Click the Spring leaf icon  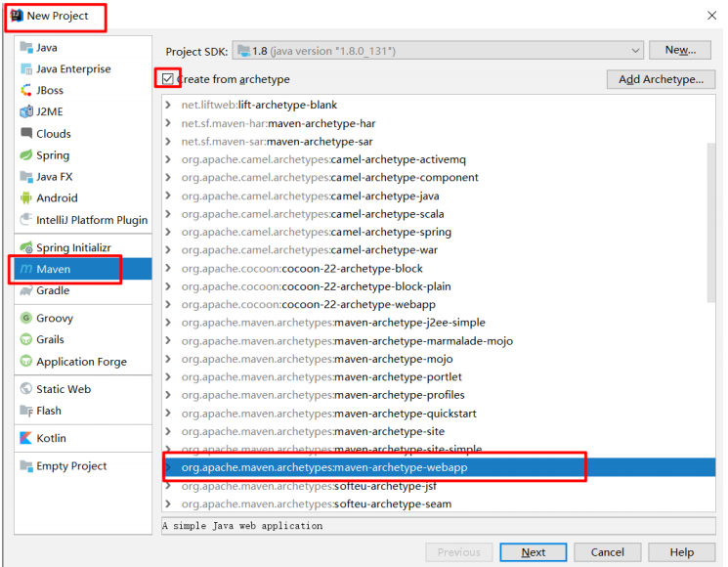26,155
